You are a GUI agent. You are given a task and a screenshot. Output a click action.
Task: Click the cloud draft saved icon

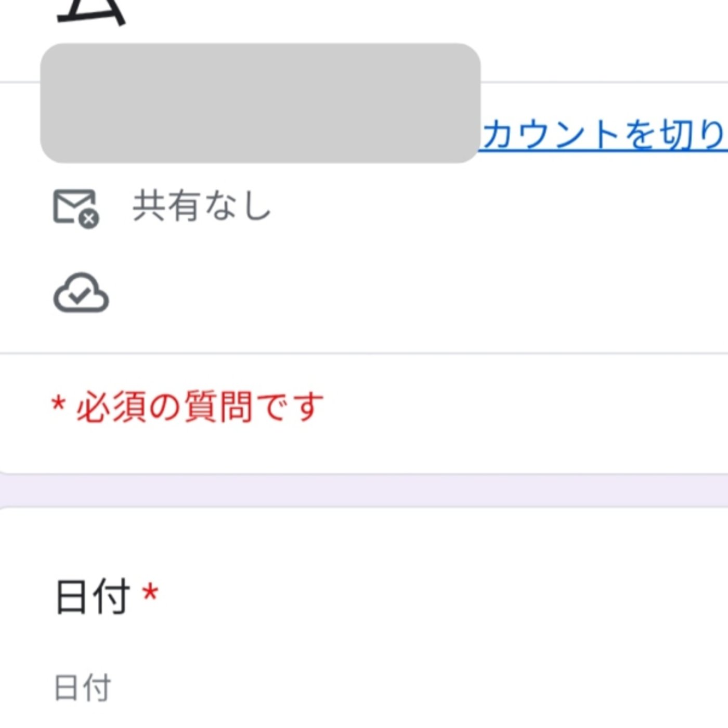point(81,293)
